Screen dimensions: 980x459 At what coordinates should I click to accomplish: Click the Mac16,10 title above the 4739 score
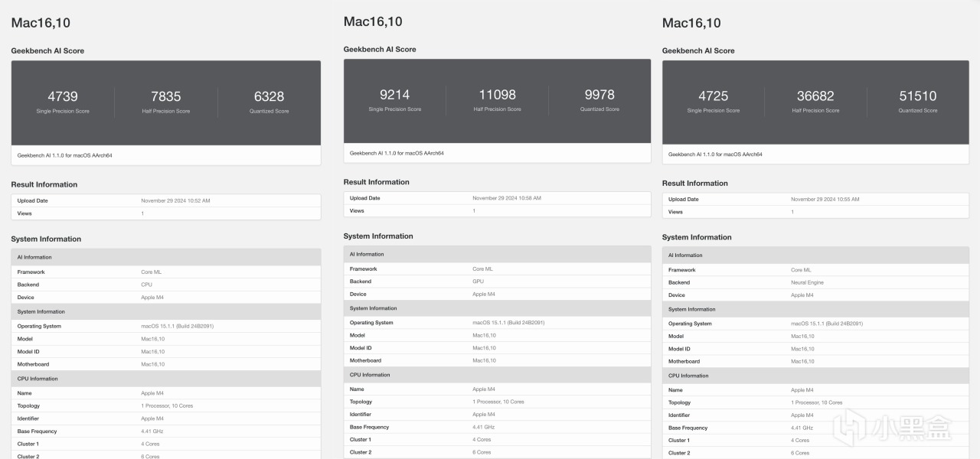(40, 23)
